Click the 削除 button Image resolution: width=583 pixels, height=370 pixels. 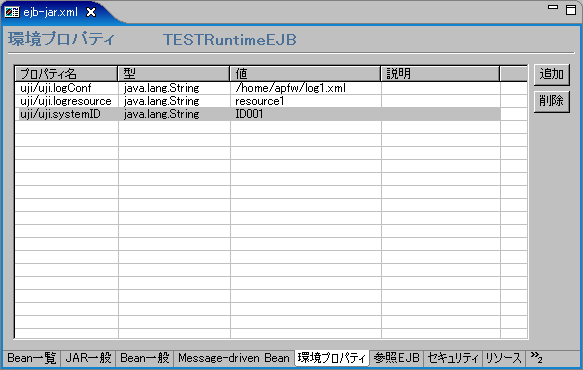[551, 101]
